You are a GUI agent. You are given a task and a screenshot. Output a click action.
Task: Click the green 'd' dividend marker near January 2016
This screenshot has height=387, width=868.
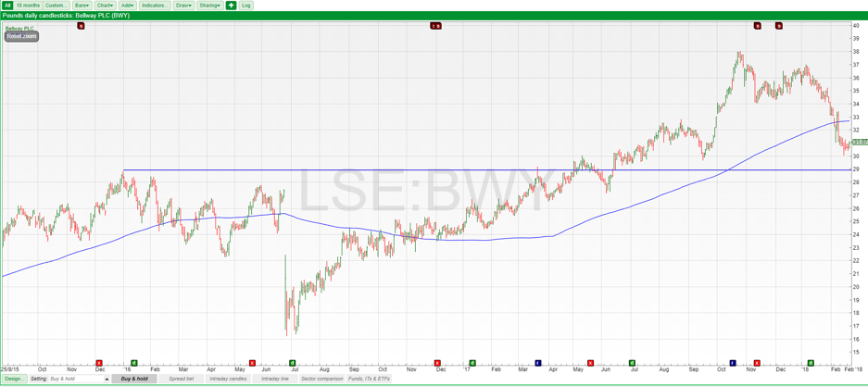(x=134, y=363)
